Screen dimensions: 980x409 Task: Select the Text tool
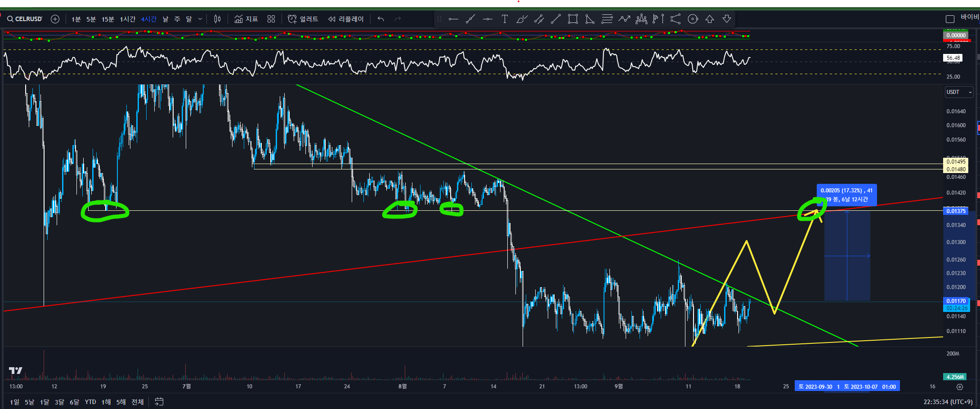pos(505,19)
